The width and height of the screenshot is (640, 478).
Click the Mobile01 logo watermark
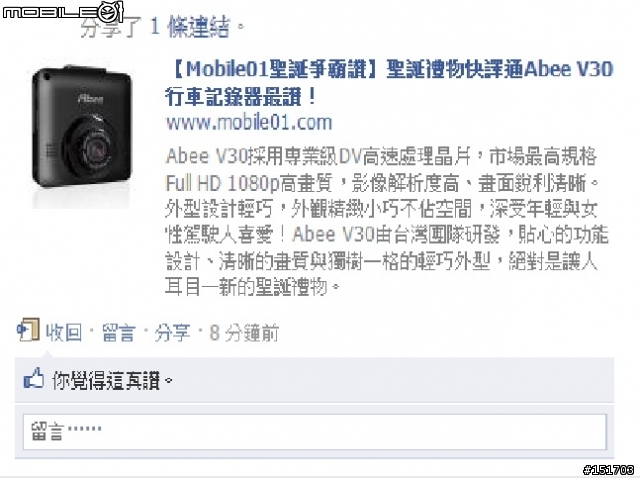point(63,12)
